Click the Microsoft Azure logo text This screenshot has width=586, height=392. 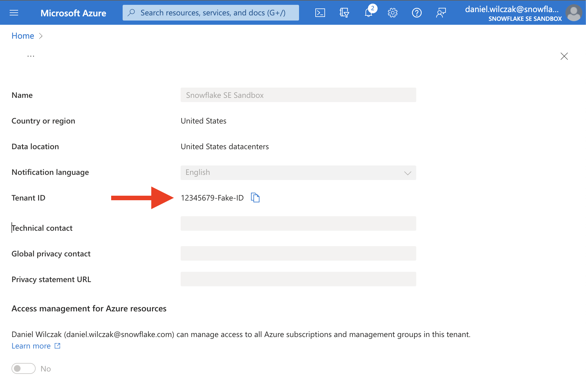(x=73, y=13)
